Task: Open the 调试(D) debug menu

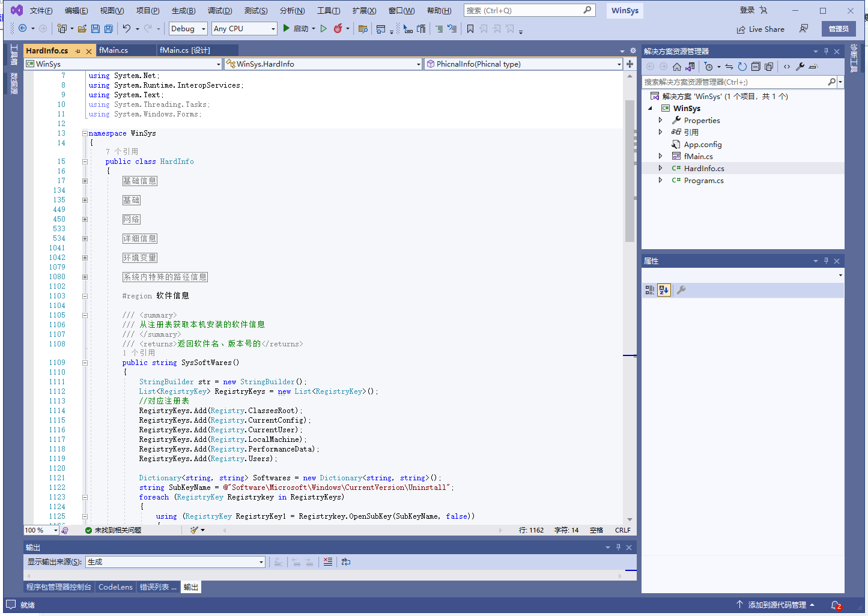Action: click(220, 11)
